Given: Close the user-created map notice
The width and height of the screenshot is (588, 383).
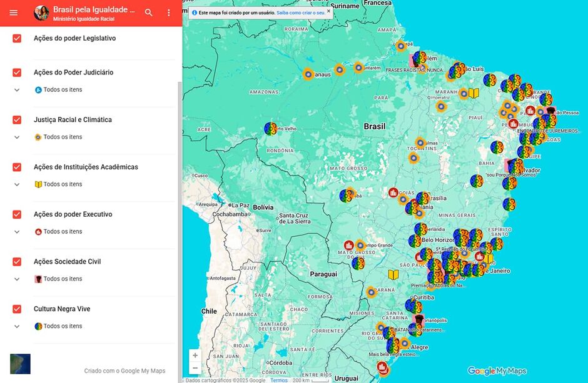Looking at the screenshot, I should point(329,11).
